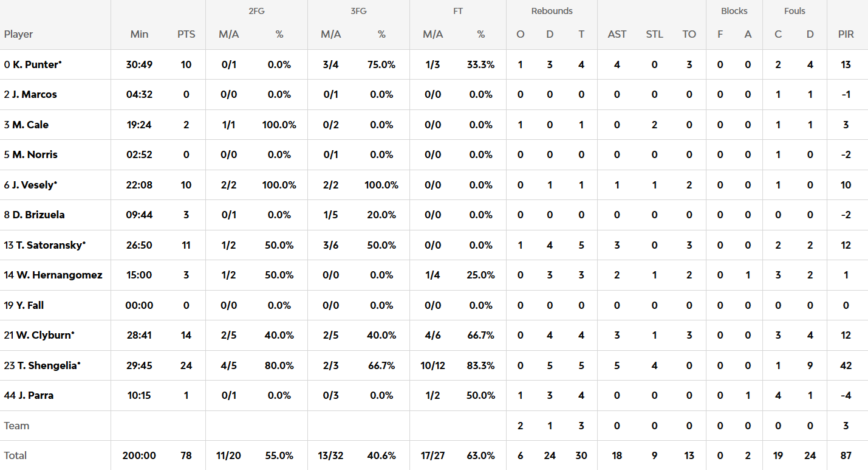This screenshot has width=868, height=470.
Task: Click W. Hernangomez's name
Action: click(x=59, y=275)
